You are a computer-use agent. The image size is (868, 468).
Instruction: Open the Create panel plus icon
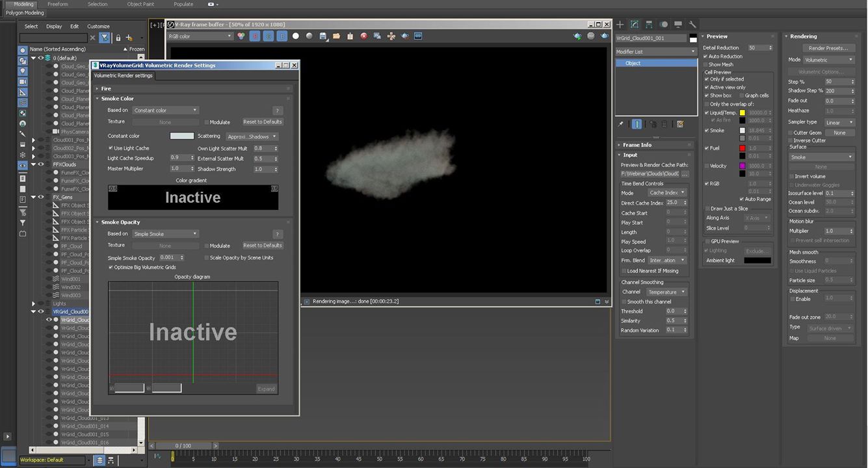click(x=620, y=25)
